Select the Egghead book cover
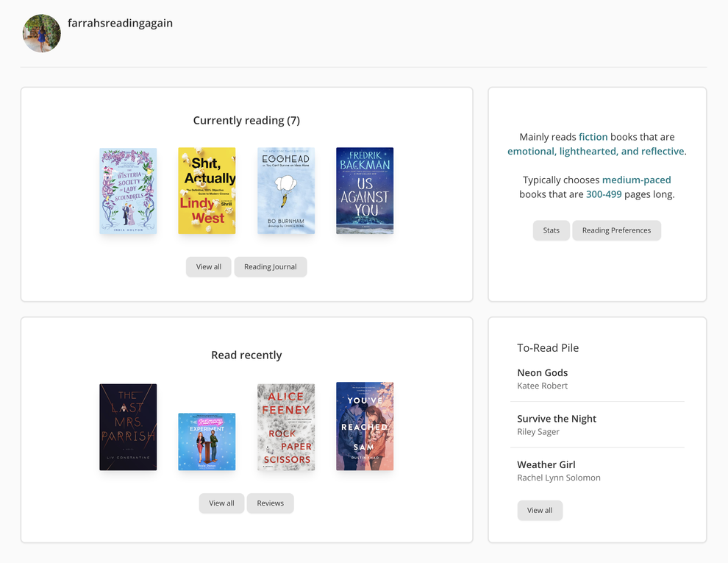 (286, 191)
